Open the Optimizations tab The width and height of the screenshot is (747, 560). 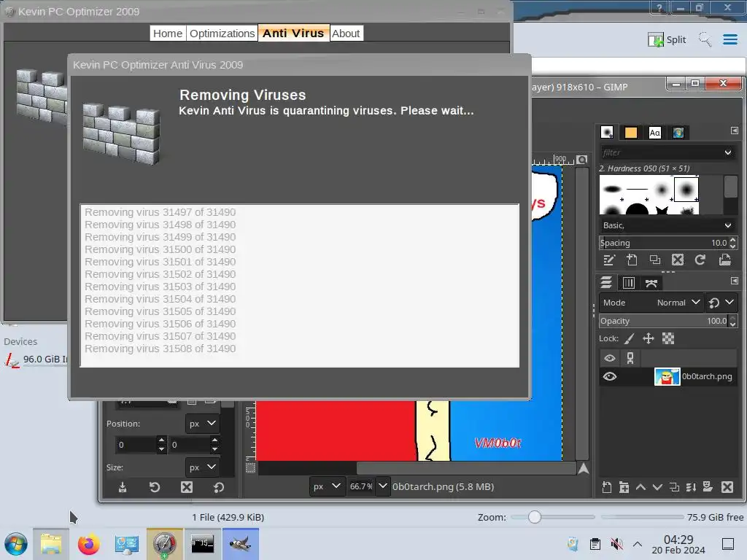(222, 34)
